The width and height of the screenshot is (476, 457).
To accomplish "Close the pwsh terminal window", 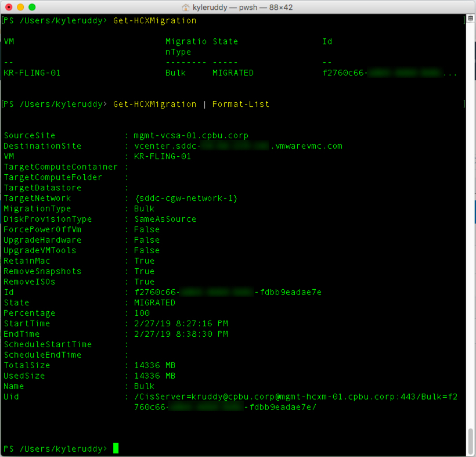I will [x=8, y=7].
